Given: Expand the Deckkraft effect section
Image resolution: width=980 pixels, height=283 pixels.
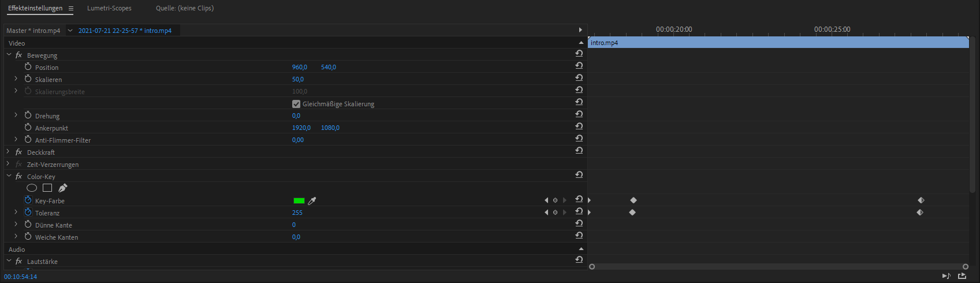Looking at the screenshot, I should (x=9, y=152).
